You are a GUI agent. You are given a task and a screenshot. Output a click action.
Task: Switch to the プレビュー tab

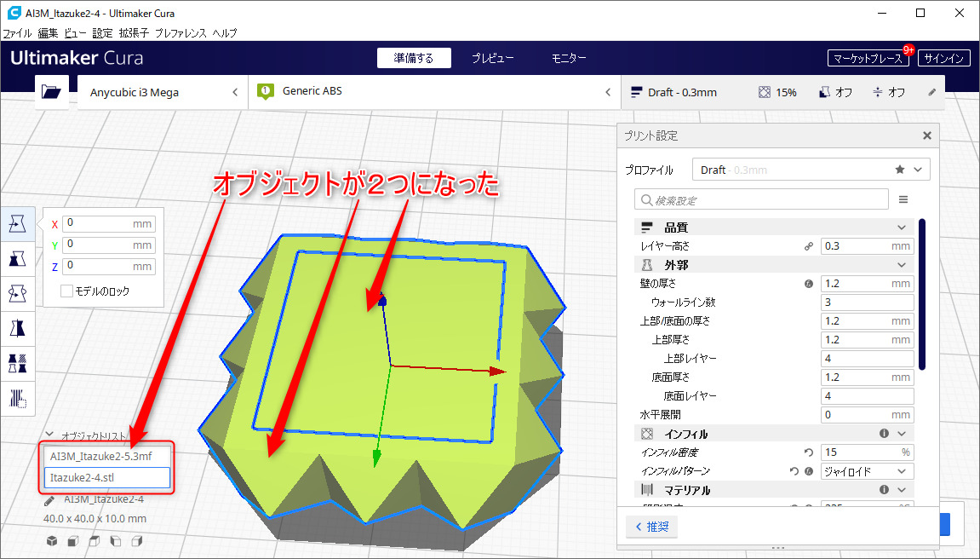pyautogui.click(x=493, y=58)
